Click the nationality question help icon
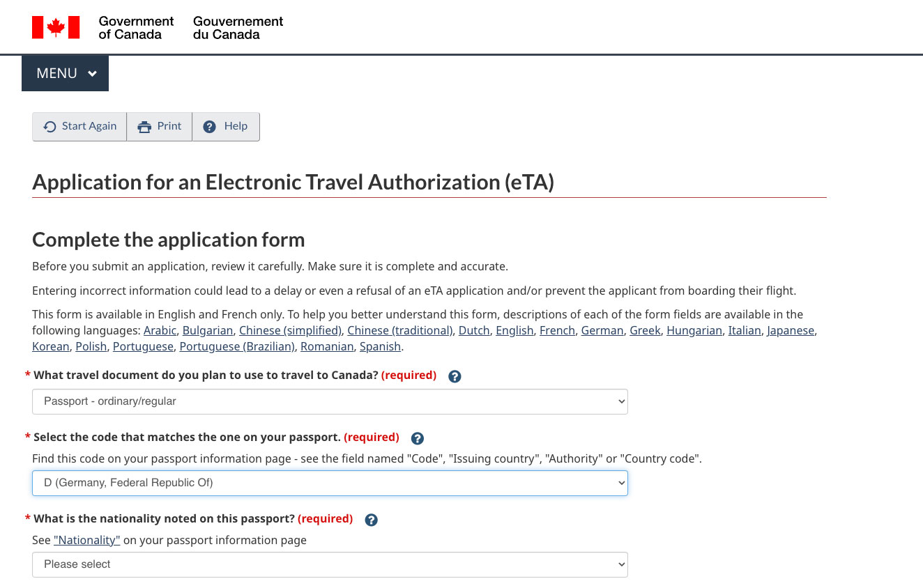The height and width of the screenshot is (588, 923). pos(372,520)
